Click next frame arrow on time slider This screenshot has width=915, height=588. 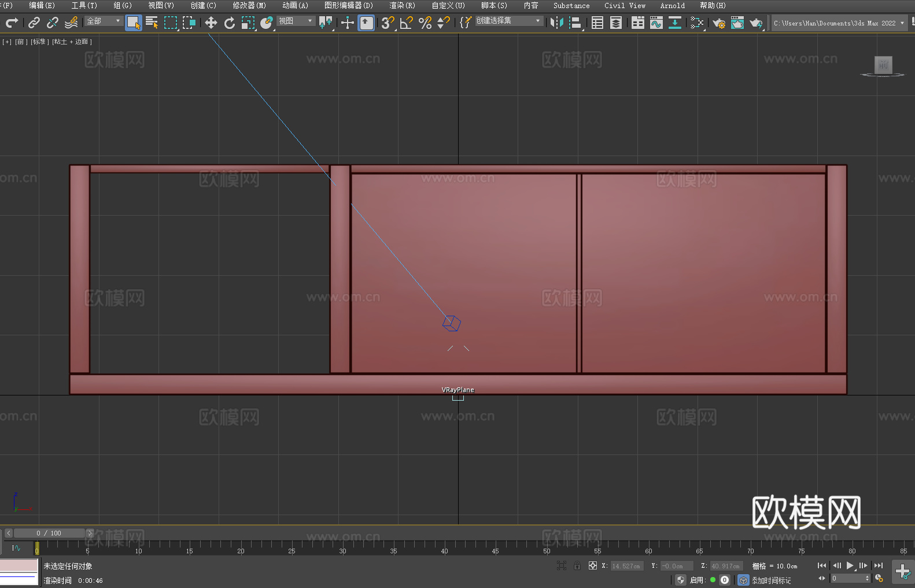click(x=90, y=533)
